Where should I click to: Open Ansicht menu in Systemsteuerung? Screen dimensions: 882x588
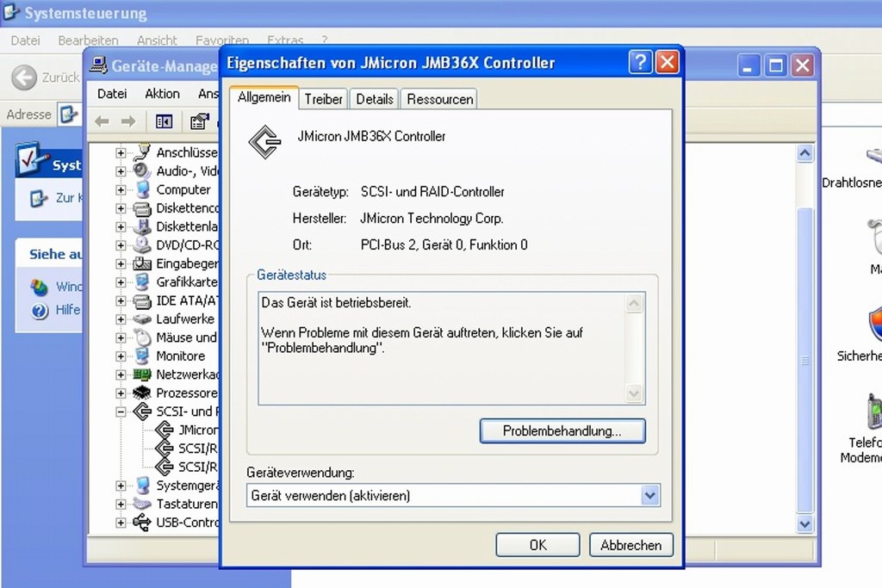pyautogui.click(x=157, y=40)
